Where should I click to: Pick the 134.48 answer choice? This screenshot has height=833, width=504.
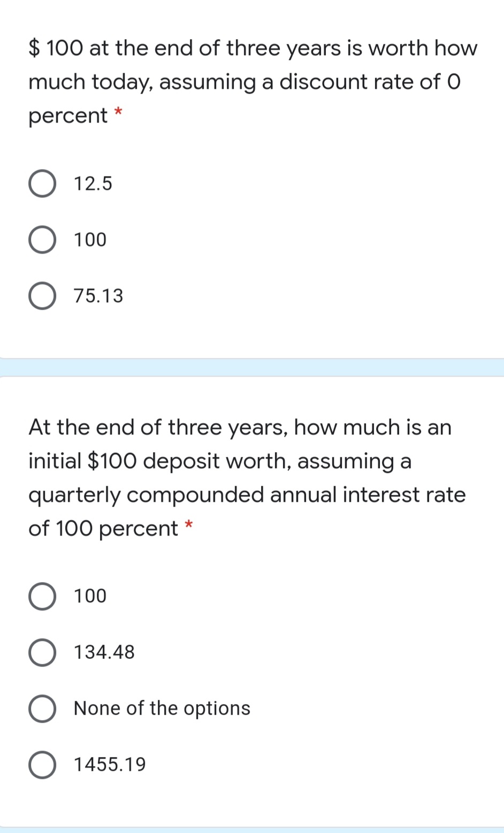[x=43, y=652]
